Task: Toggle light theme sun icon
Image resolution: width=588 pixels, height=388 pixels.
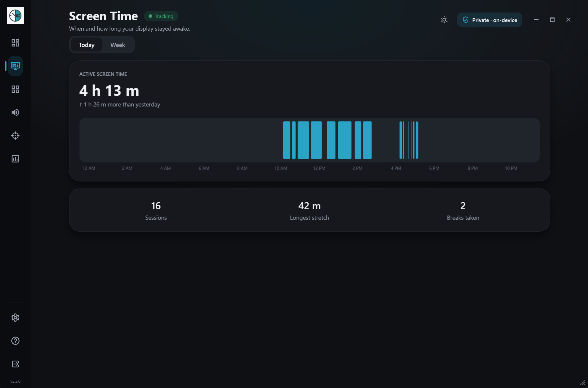Action: coord(444,20)
